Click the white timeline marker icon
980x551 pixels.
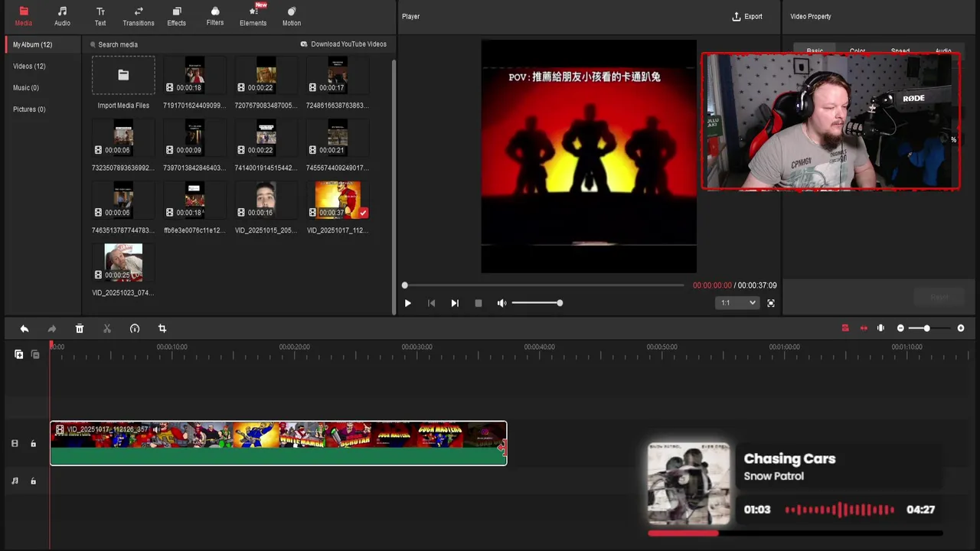(x=881, y=328)
